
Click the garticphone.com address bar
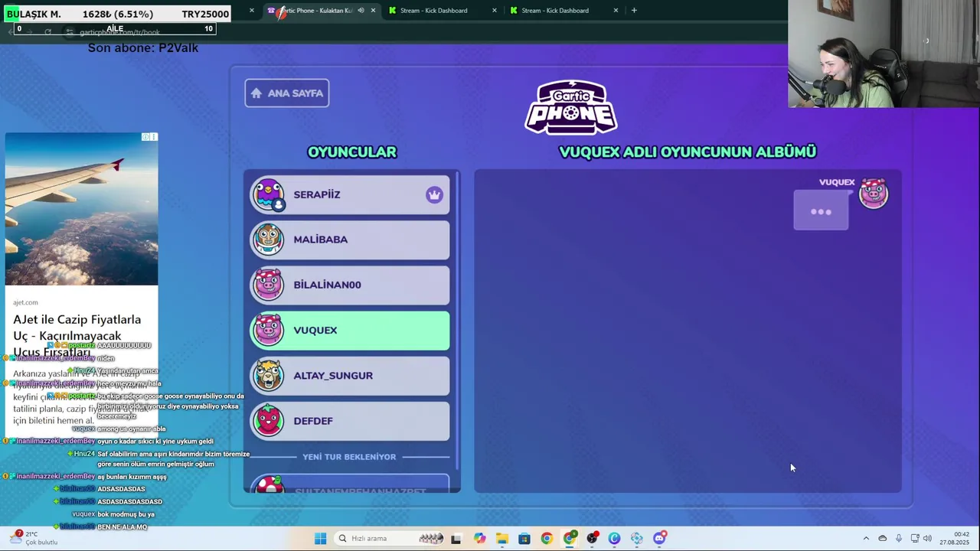pyautogui.click(x=119, y=32)
